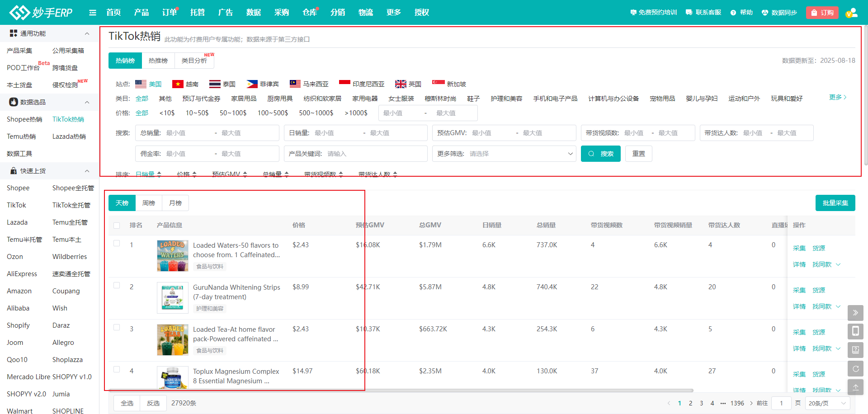Image resolution: width=868 pixels, height=414 pixels.
Task: Switch to the 周榜 tab
Action: 149,203
